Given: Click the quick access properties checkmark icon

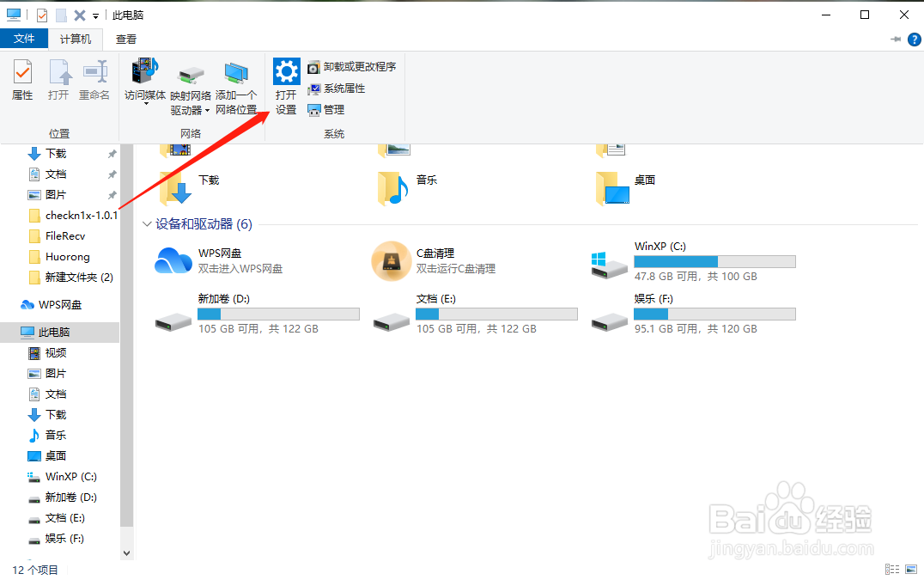Looking at the screenshot, I should (x=42, y=15).
